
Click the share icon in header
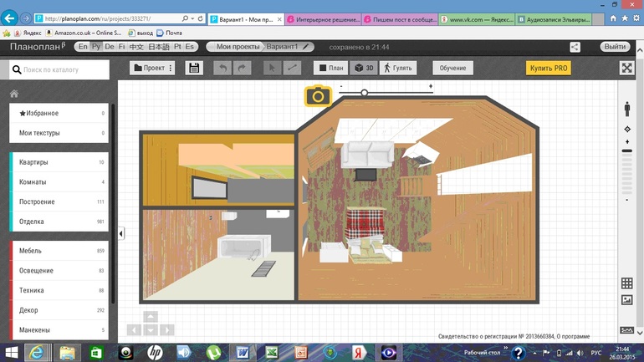575,48
